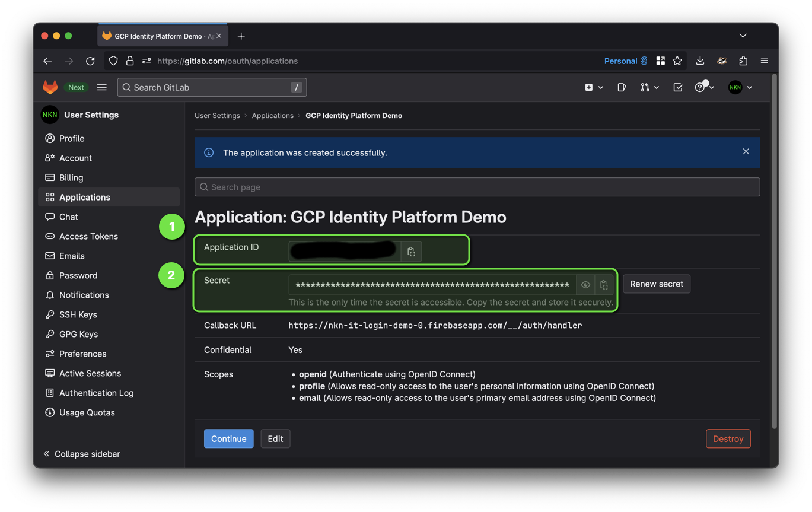Viewport: 812px width, 512px height.
Task: Open Authentication Log in sidebar
Action: click(x=109, y=393)
